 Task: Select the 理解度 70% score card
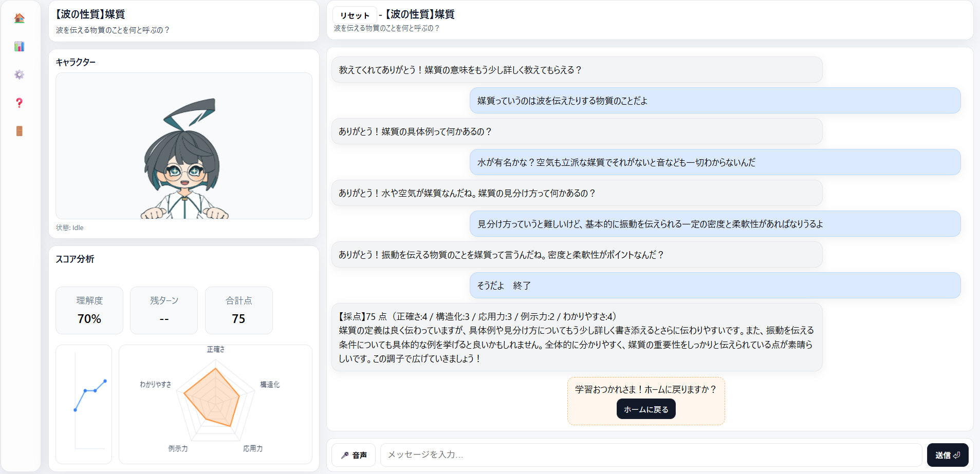click(x=89, y=310)
